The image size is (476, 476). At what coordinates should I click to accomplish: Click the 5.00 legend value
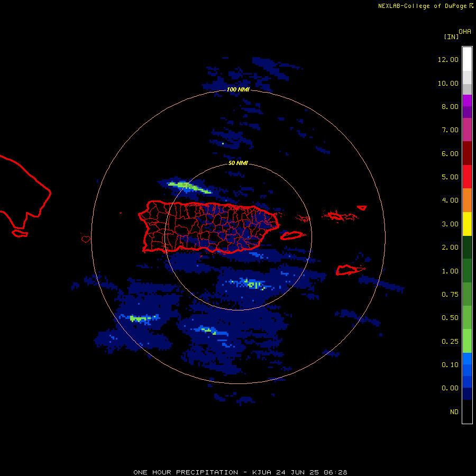point(450,177)
